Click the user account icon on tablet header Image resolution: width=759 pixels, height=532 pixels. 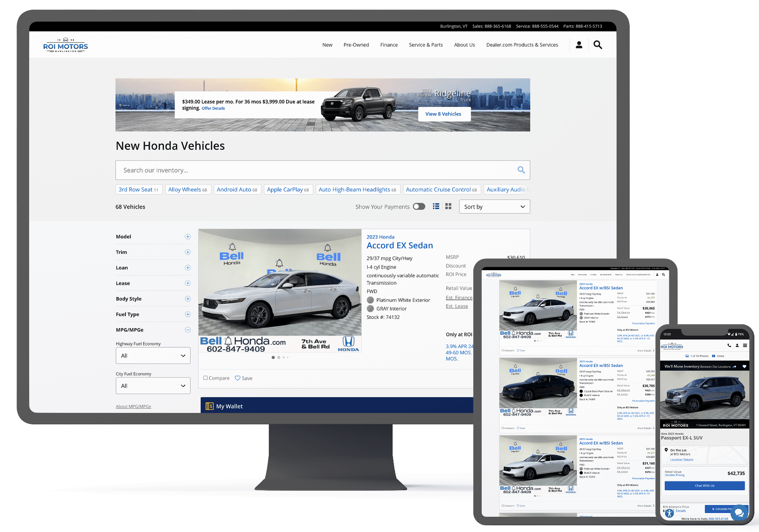tap(657, 274)
